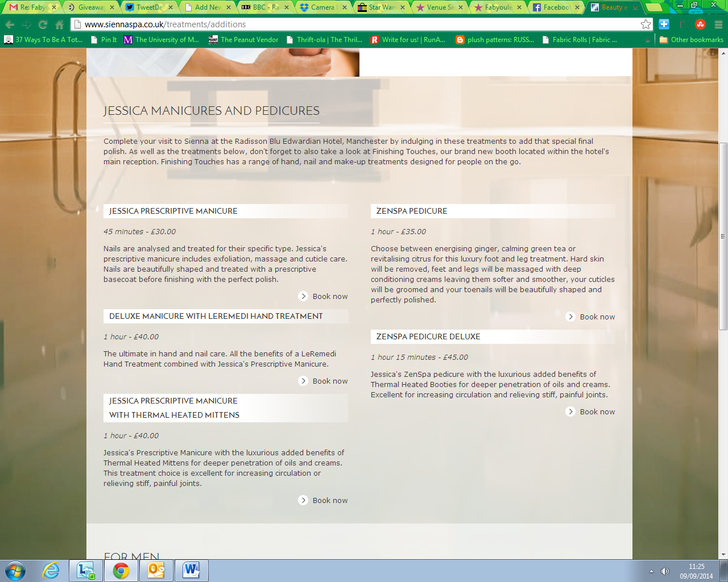Viewport: 728px width, 582px height.
Task: Open the Fabric Rolls bookmark
Action: coord(579,40)
